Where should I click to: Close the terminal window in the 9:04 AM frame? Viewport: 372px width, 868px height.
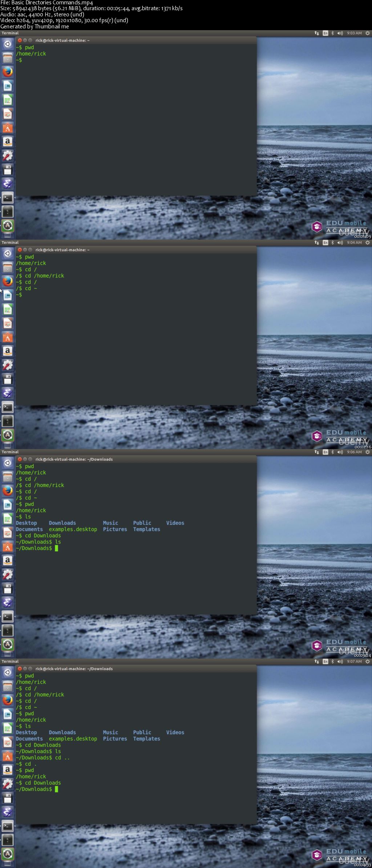click(x=20, y=250)
